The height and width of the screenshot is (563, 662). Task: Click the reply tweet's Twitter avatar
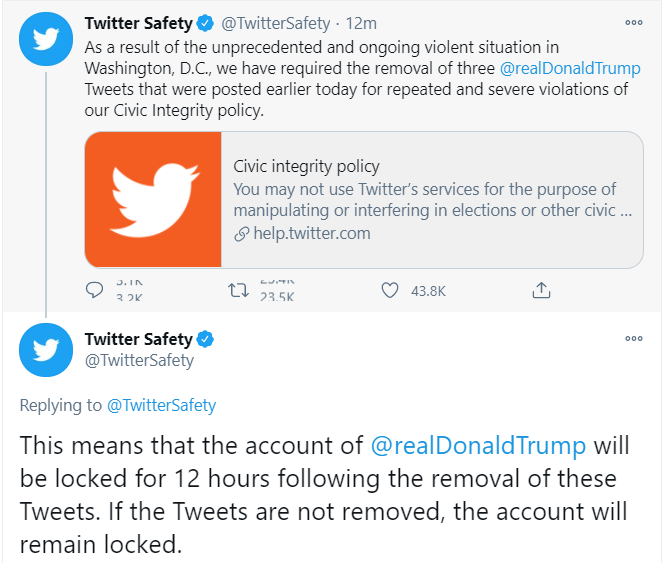(x=46, y=349)
